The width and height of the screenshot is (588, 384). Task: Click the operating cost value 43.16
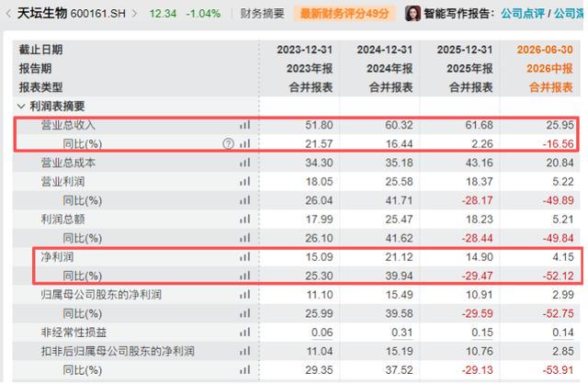point(480,163)
